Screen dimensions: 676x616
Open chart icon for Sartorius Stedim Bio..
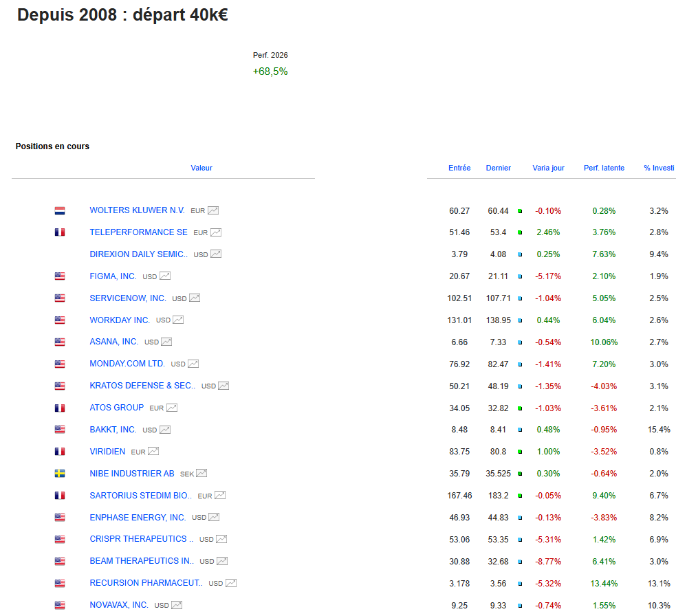click(220, 495)
